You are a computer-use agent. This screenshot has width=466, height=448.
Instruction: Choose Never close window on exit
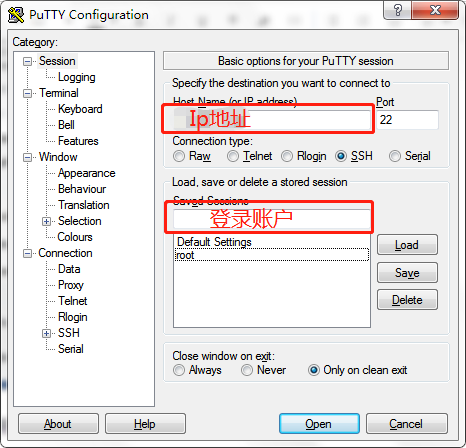click(264, 370)
